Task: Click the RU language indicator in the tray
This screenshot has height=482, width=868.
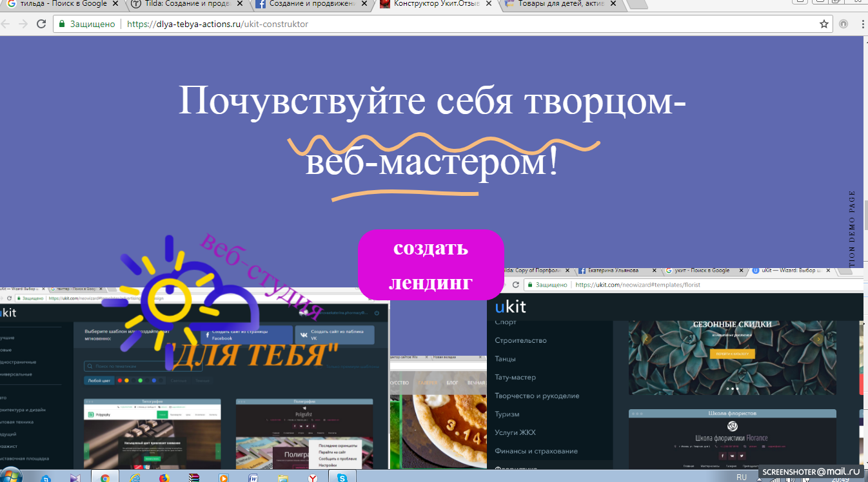Action: (742, 477)
